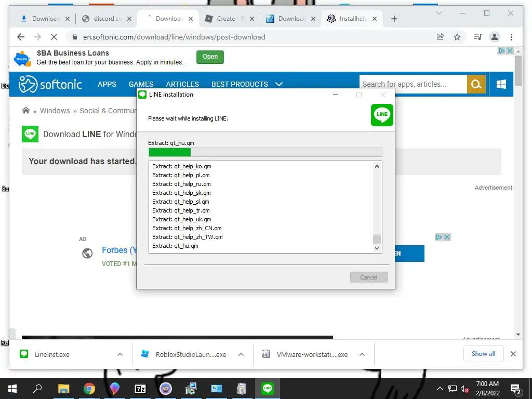This screenshot has width=532, height=399.
Task: Click the Windows platform icon on Softonic header
Action: (501, 84)
